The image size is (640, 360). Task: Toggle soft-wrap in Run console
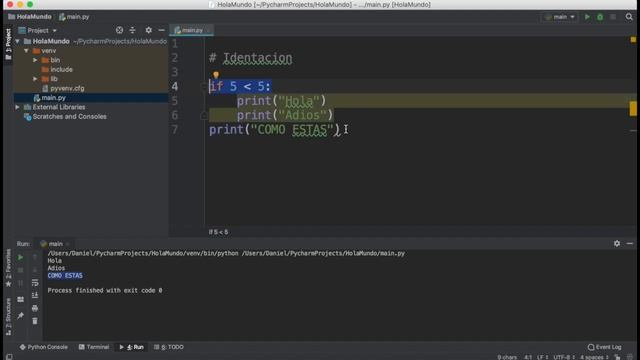[x=35, y=282]
